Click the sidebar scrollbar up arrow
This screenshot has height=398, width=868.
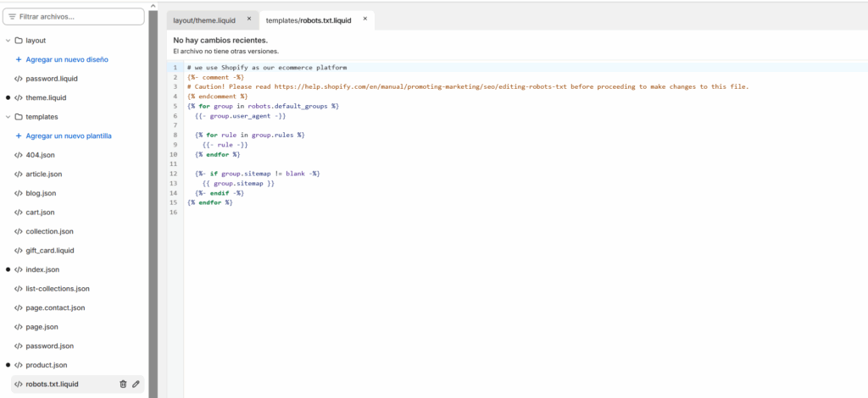click(153, 5)
